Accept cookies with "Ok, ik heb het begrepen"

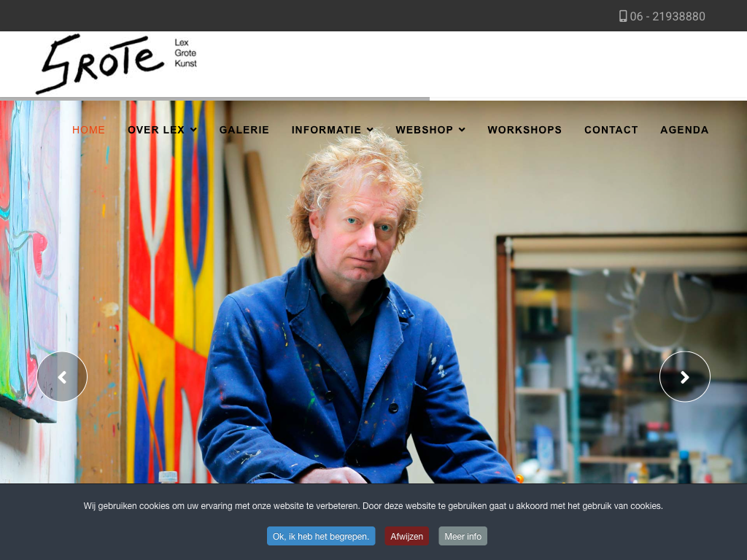321,536
